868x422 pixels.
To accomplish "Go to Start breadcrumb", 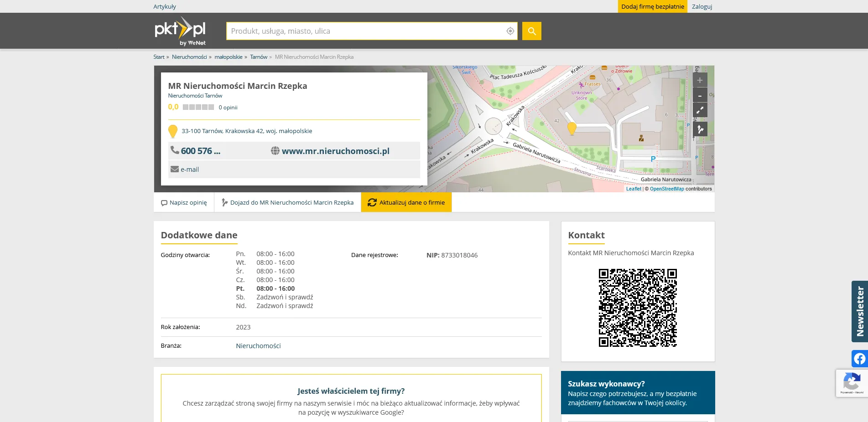I will pyautogui.click(x=159, y=57).
